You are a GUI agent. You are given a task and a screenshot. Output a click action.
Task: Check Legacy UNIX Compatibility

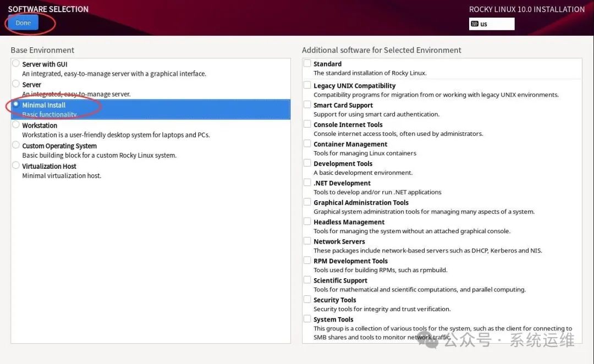[307, 85]
